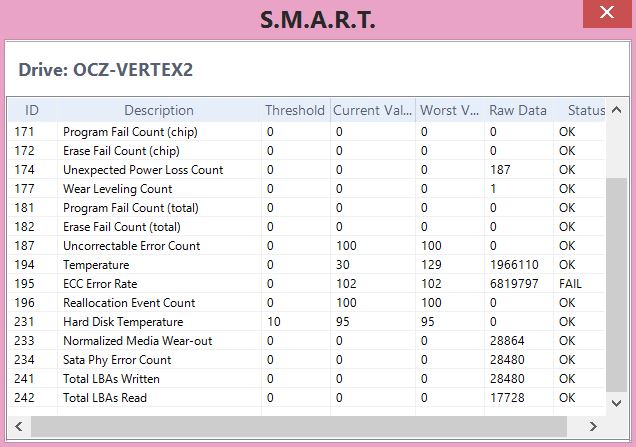The height and width of the screenshot is (447, 636).
Task: Select the Erase Fail Count (chip) row
Action: (x=307, y=151)
